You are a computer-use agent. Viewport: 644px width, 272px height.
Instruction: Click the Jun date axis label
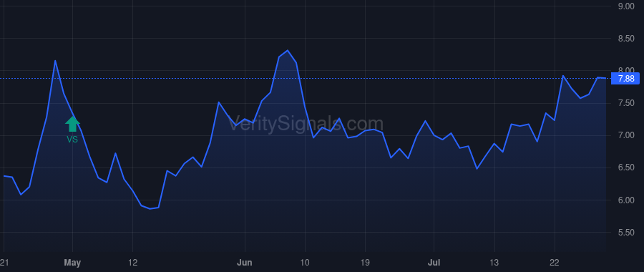tap(245, 263)
